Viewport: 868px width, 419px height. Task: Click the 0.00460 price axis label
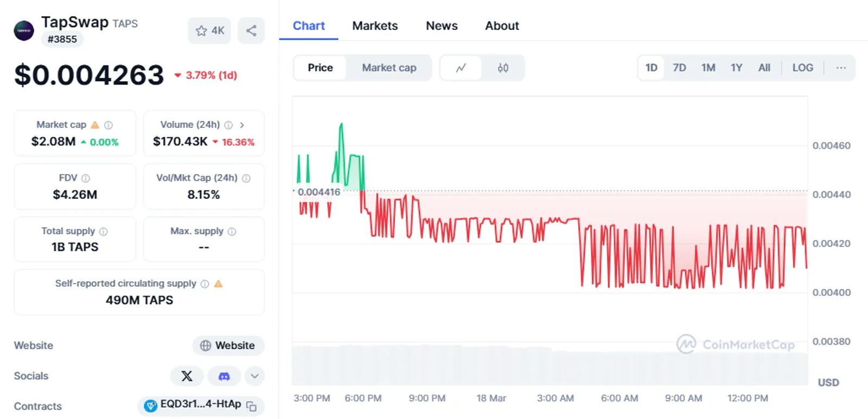point(831,145)
